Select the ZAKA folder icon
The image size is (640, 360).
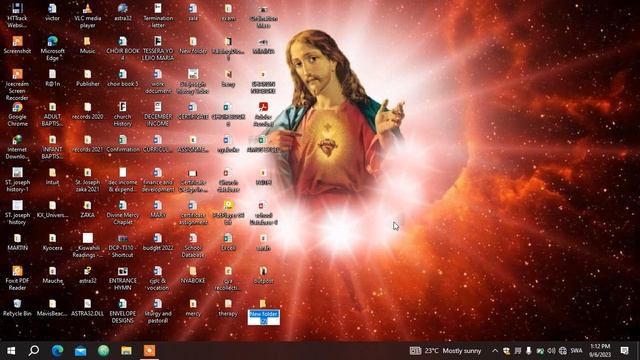click(87, 209)
